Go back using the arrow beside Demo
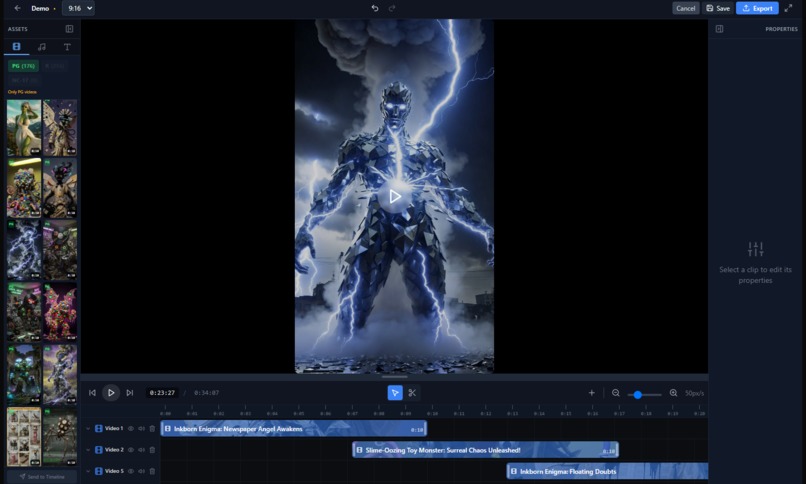Image resolution: width=806 pixels, height=484 pixels. pyautogui.click(x=17, y=8)
